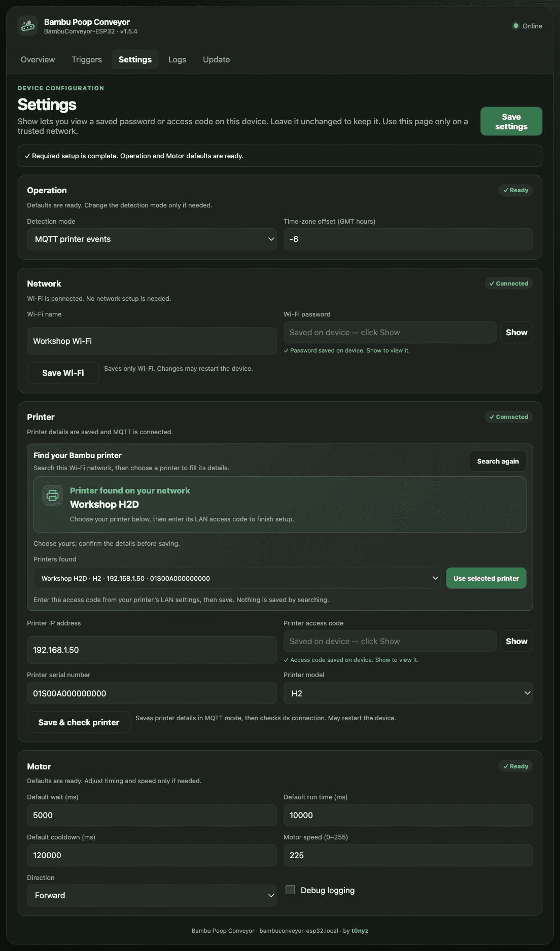Click Search again for printers
The width and height of the screenshot is (560, 951).
(498, 461)
